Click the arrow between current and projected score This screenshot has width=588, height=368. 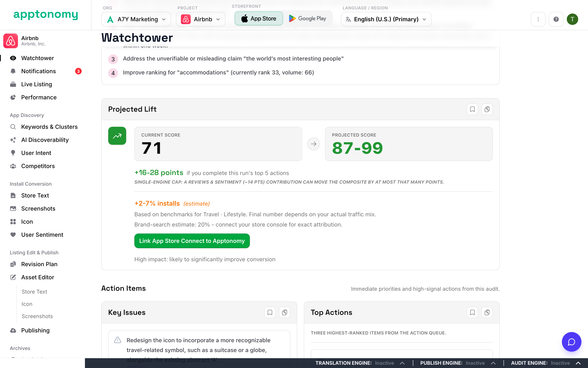313,144
